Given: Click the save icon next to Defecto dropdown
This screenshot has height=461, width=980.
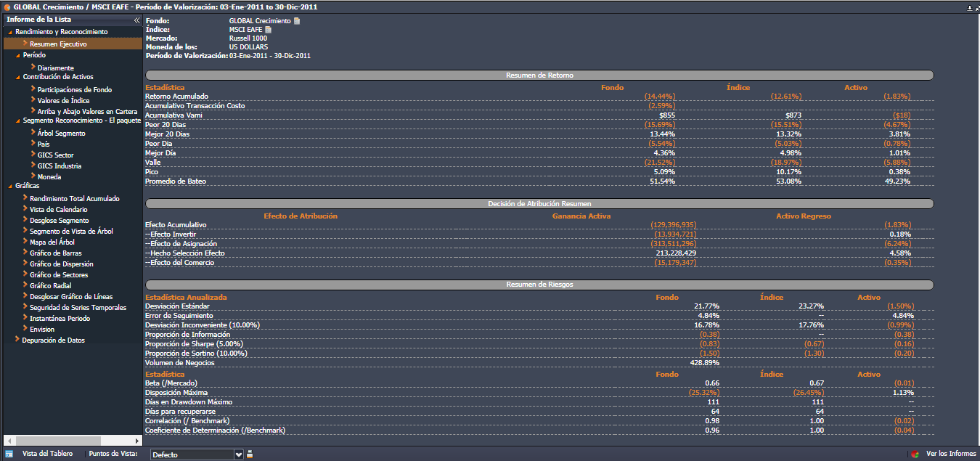Looking at the screenshot, I should pyautogui.click(x=250, y=454).
